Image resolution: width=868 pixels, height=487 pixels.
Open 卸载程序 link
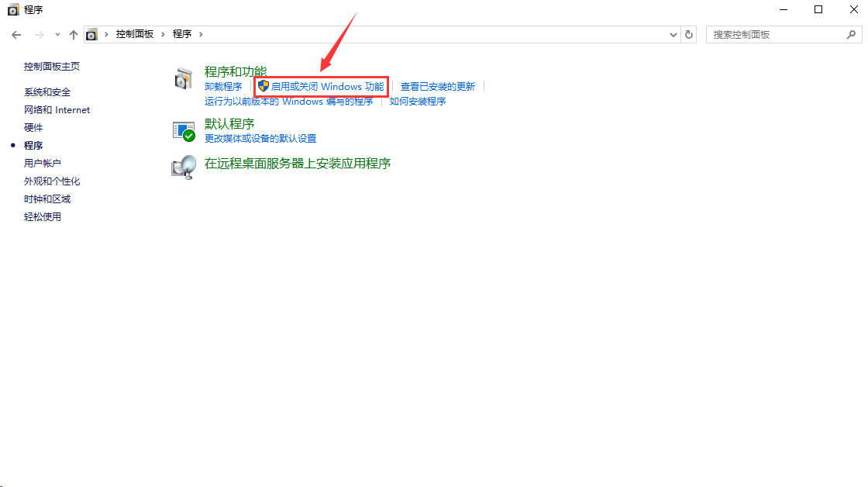(x=223, y=86)
